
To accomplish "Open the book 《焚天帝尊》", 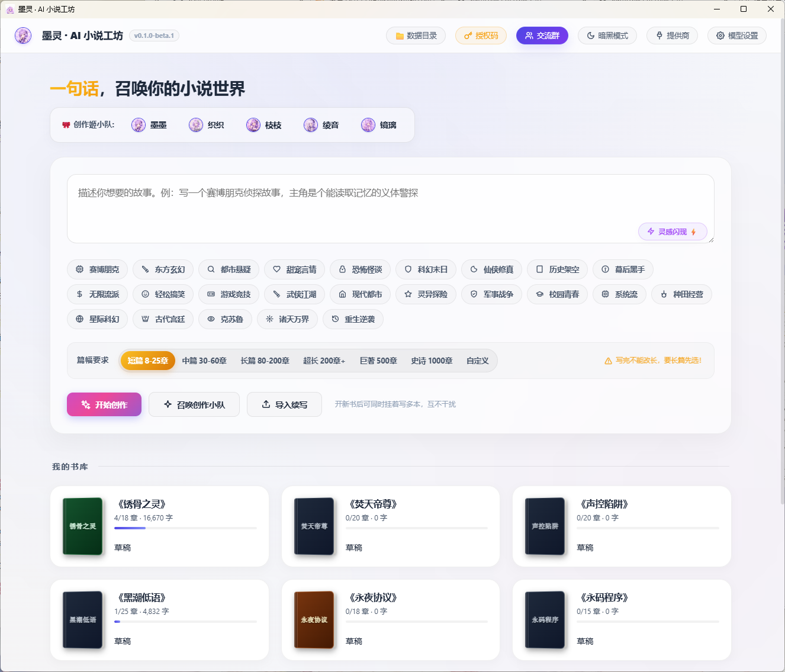I will coord(391,526).
